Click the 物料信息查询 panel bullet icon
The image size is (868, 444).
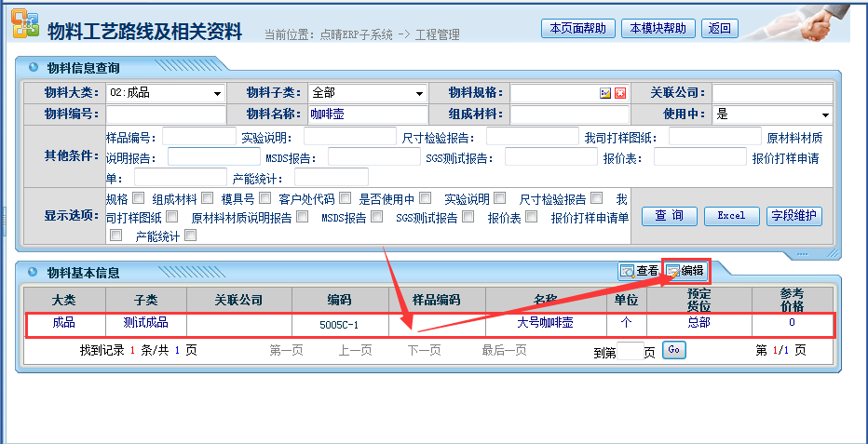click(x=34, y=68)
